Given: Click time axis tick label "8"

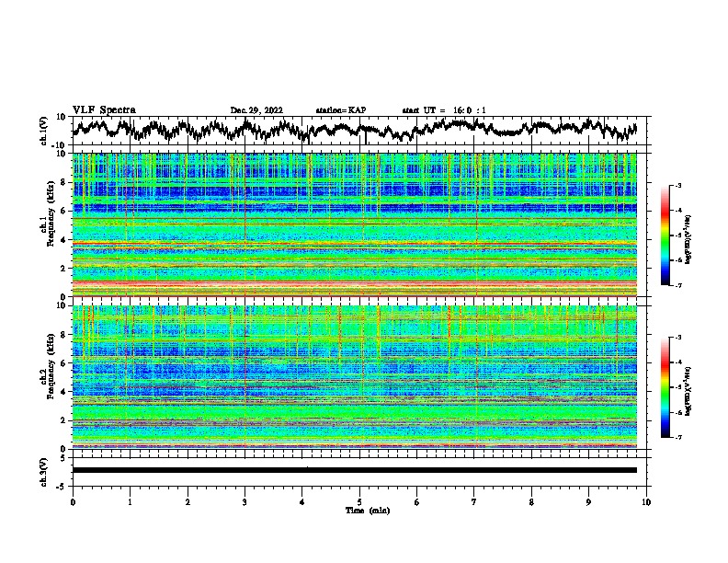Looking at the screenshot, I should pos(531,502).
